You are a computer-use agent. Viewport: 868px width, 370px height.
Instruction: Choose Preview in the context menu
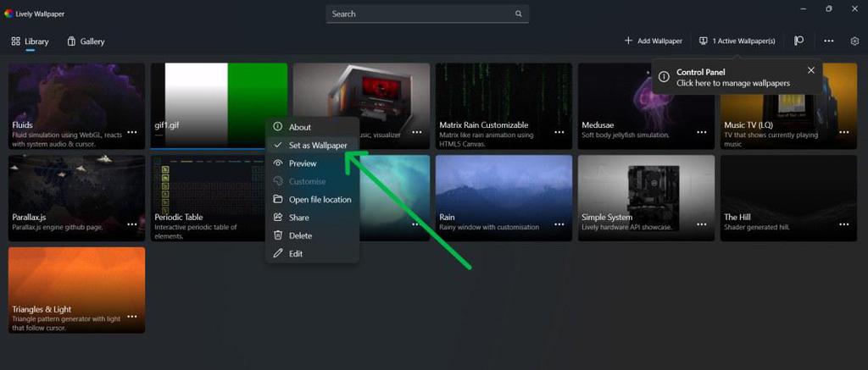(x=312, y=163)
